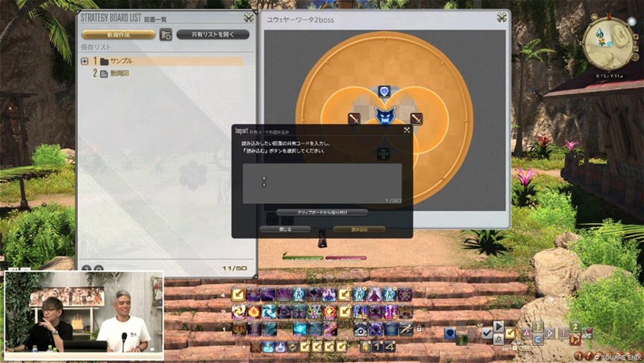Click the 新規作成 (create new) button

click(118, 35)
